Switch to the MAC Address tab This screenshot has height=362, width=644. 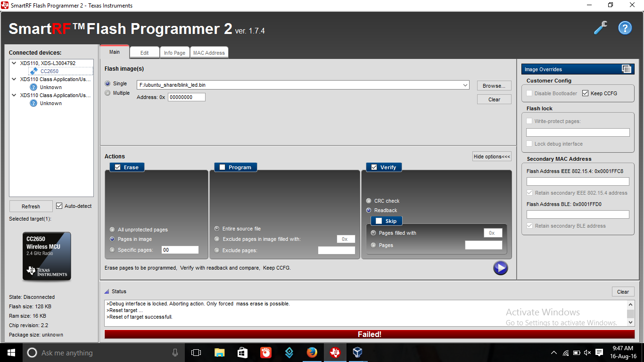pyautogui.click(x=209, y=53)
